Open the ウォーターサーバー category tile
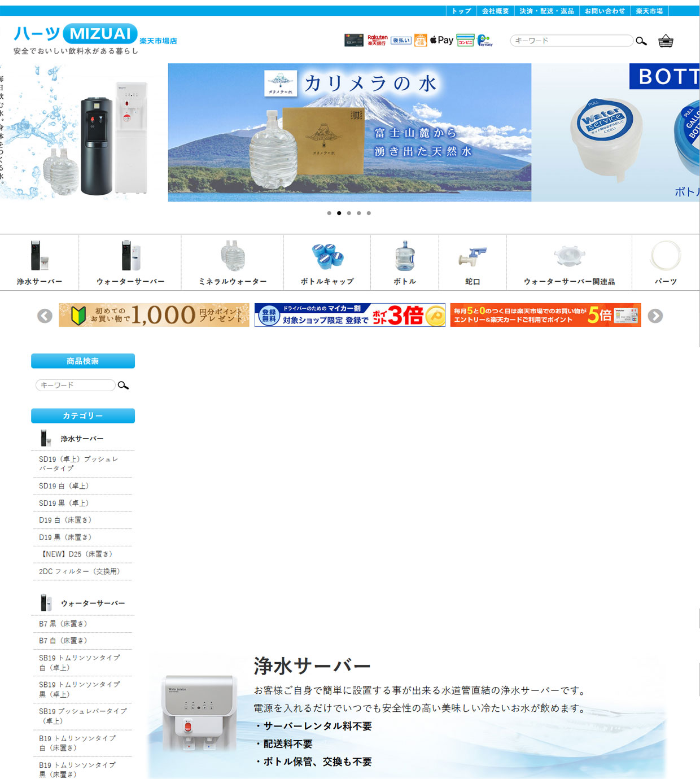Screen dimensions: 700x779 [130, 262]
